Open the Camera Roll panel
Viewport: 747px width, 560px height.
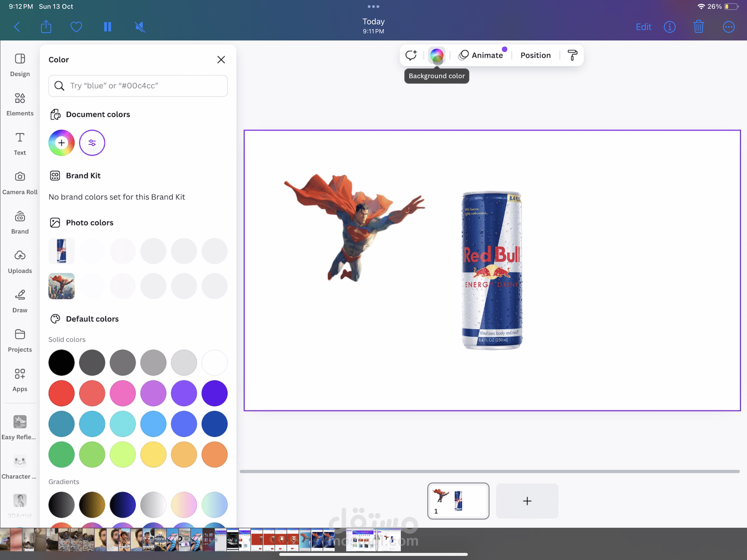point(20,183)
